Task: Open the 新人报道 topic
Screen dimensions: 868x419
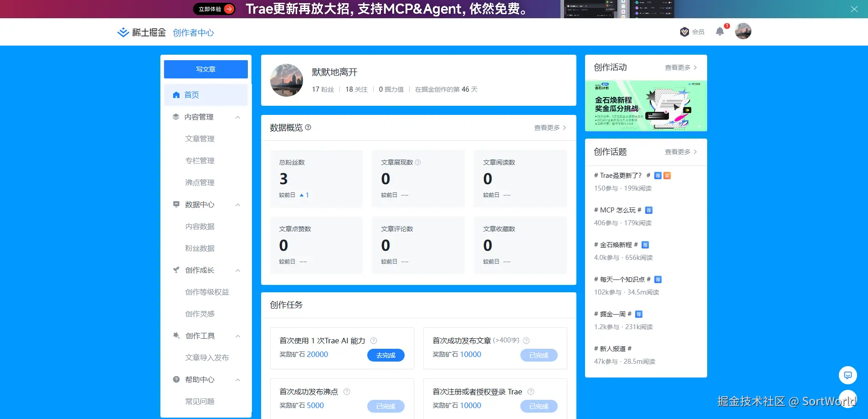Action: pos(612,349)
